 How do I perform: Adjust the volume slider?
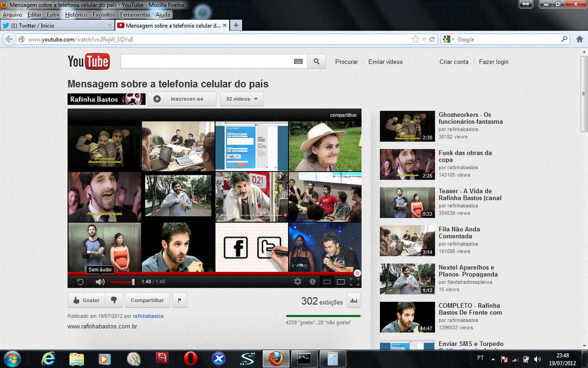pos(122,282)
